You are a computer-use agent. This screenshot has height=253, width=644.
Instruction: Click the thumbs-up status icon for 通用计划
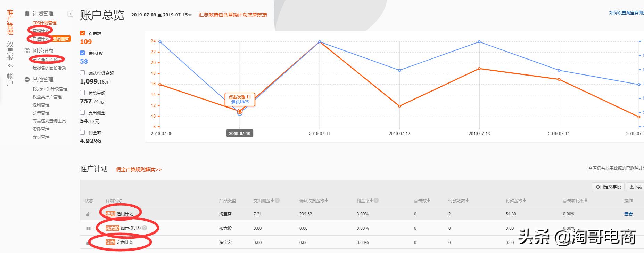pos(88,214)
